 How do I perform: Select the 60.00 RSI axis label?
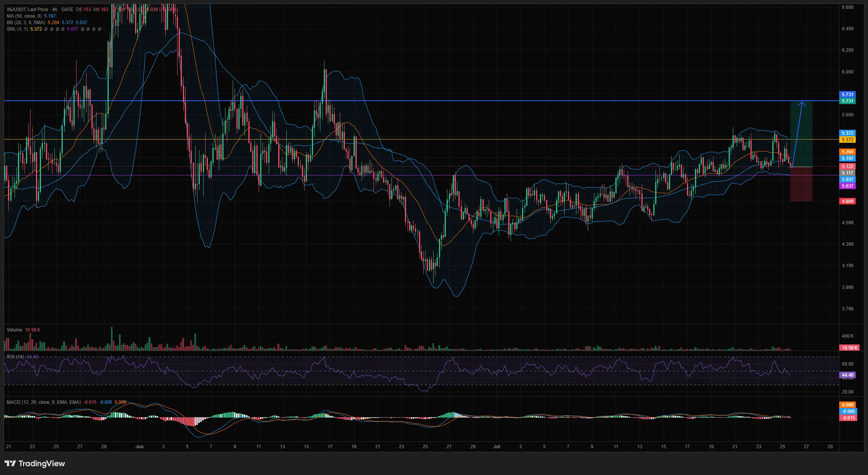[x=848, y=364]
